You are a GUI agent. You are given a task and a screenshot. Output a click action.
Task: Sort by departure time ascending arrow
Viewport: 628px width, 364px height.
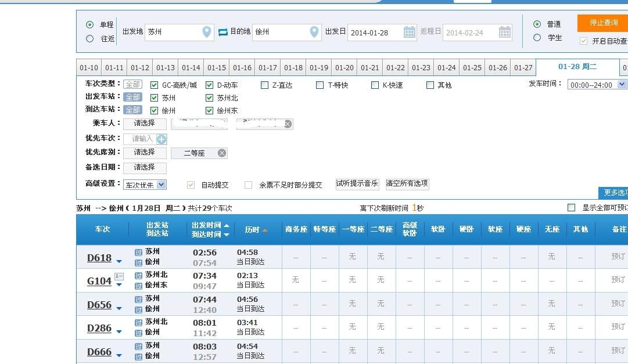pyautogui.click(x=227, y=225)
